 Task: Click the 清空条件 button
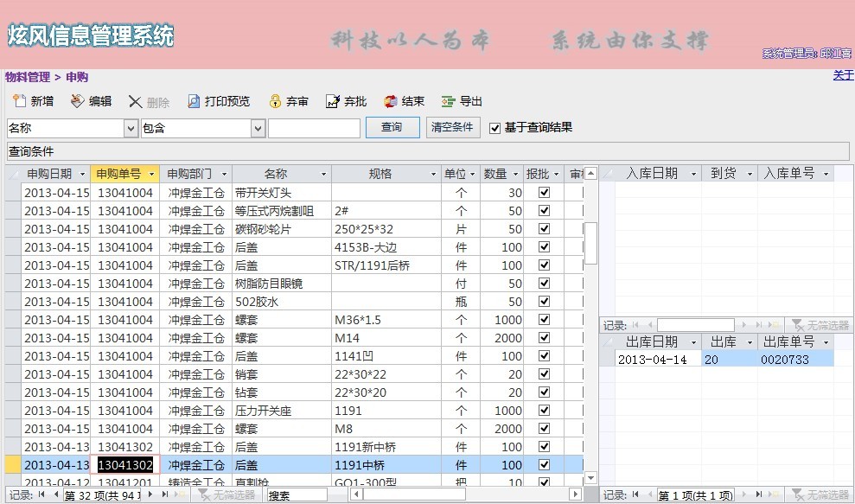pos(453,128)
